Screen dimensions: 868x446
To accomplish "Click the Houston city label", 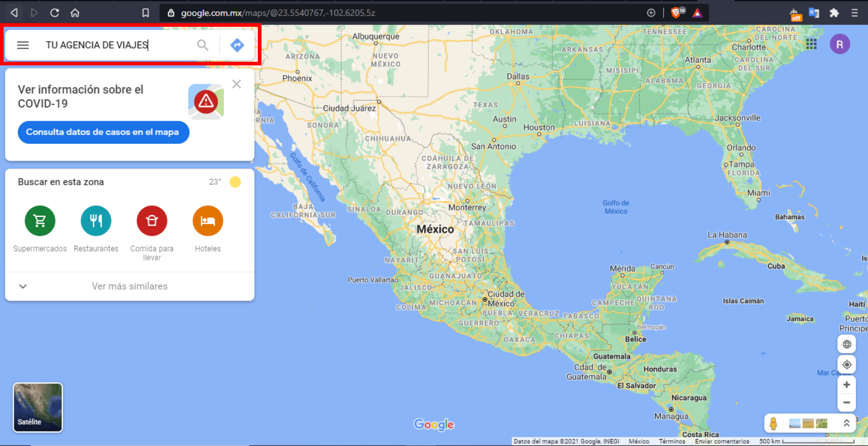I will coord(539,128).
